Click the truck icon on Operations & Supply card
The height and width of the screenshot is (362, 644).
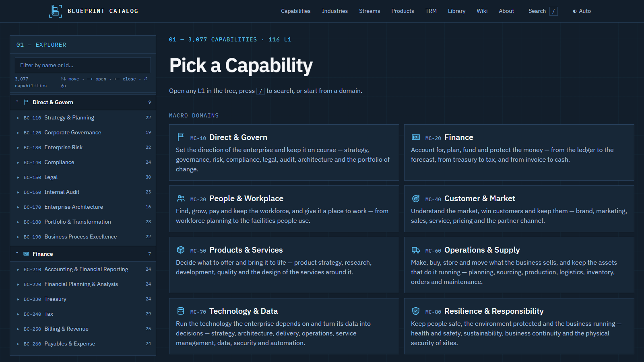pos(416,250)
